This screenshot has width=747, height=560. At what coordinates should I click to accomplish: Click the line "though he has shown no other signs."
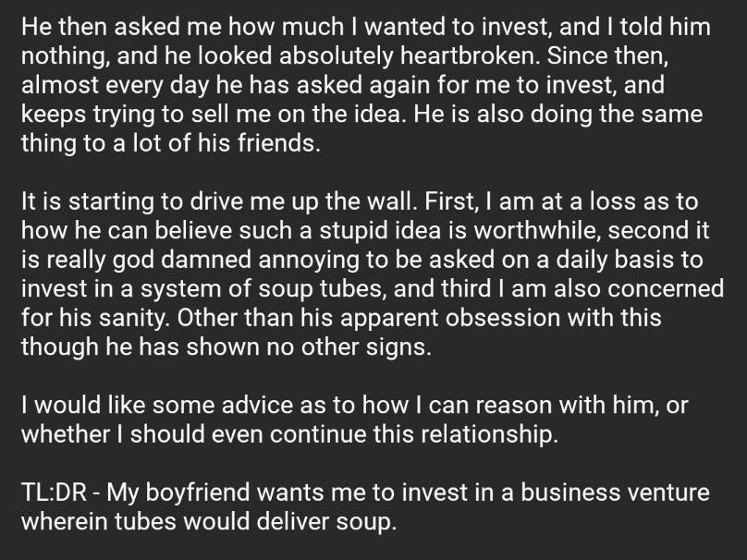pyautogui.click(x=227, y=347)
